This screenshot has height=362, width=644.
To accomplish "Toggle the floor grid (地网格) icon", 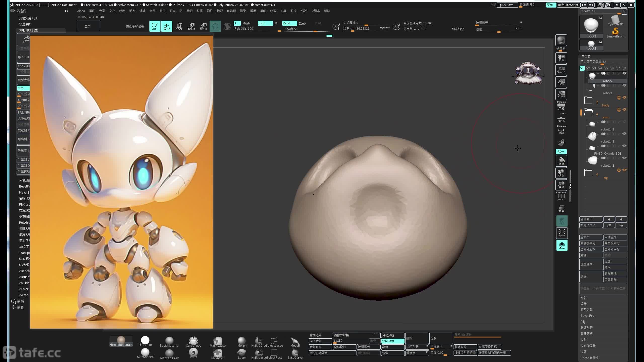I will [561, 119].
